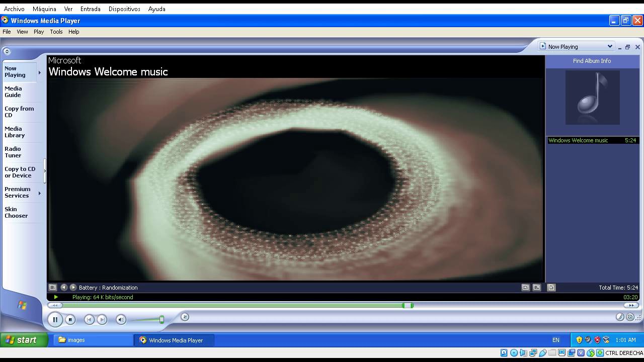
Task: Open the Media Guide tab
Action: (x=19, y=92)
